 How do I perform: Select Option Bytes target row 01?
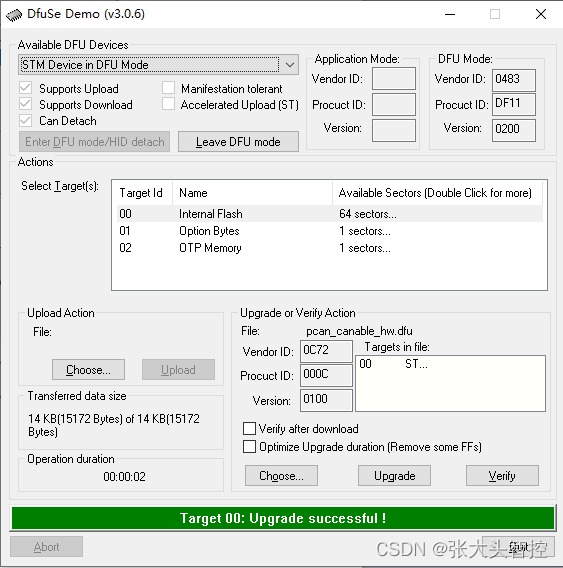[330, 231]
